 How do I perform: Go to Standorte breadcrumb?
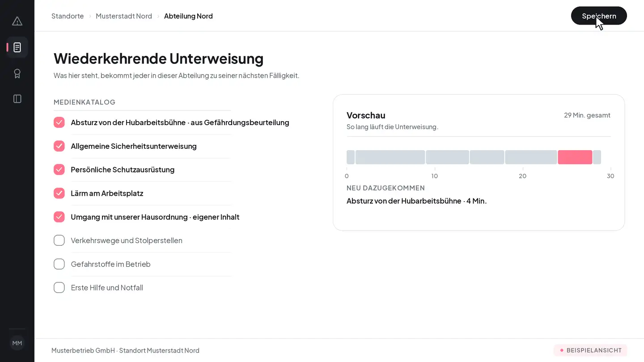point(68,16)
